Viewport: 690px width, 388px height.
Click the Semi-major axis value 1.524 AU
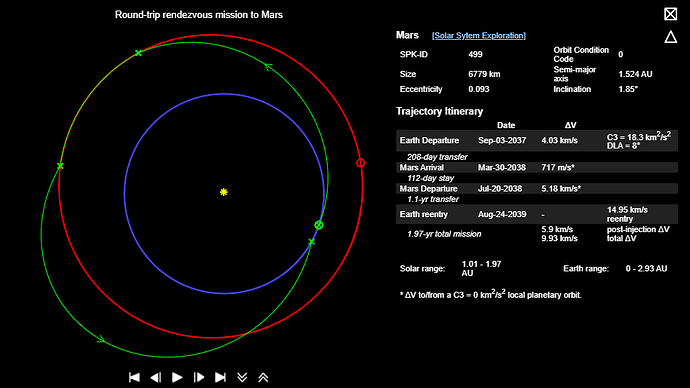pos(635,74)
